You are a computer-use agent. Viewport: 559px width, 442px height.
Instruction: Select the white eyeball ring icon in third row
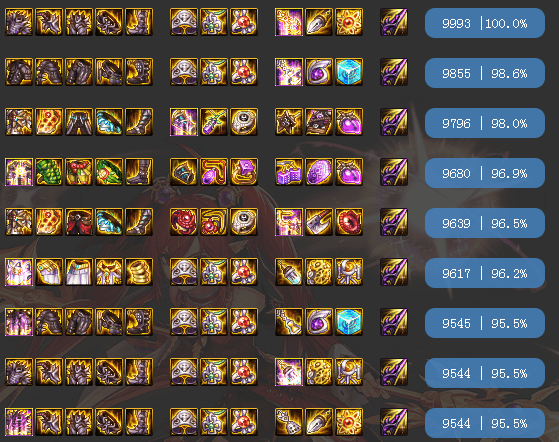(x=243, y=122)
